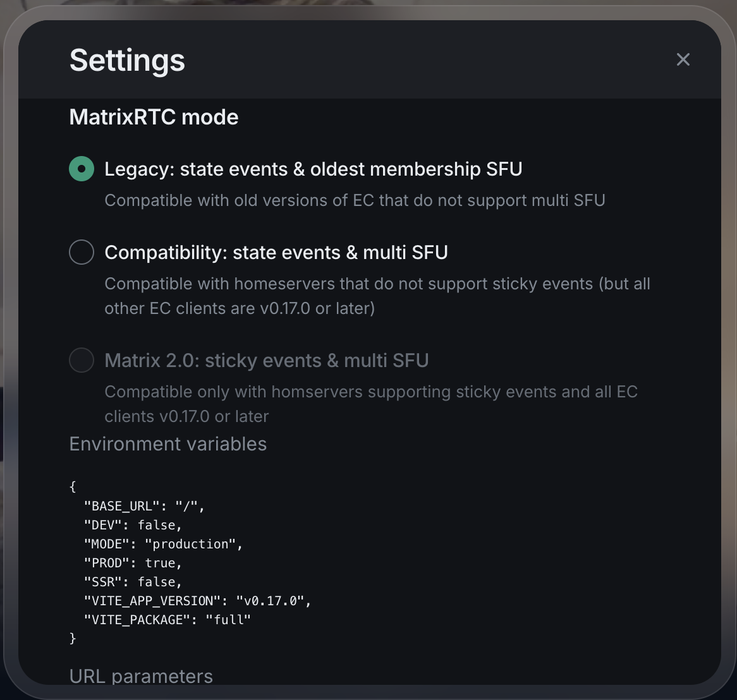This screenshot has width=737, height=700.
Task: Click the MatrixRTC mode heading
Action: pos(154,117)
